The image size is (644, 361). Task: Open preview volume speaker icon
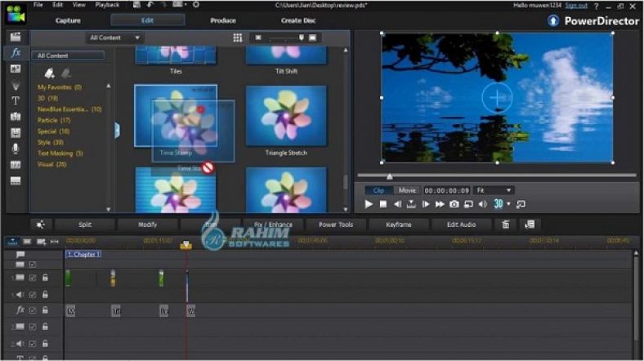[x=483, y=204]
